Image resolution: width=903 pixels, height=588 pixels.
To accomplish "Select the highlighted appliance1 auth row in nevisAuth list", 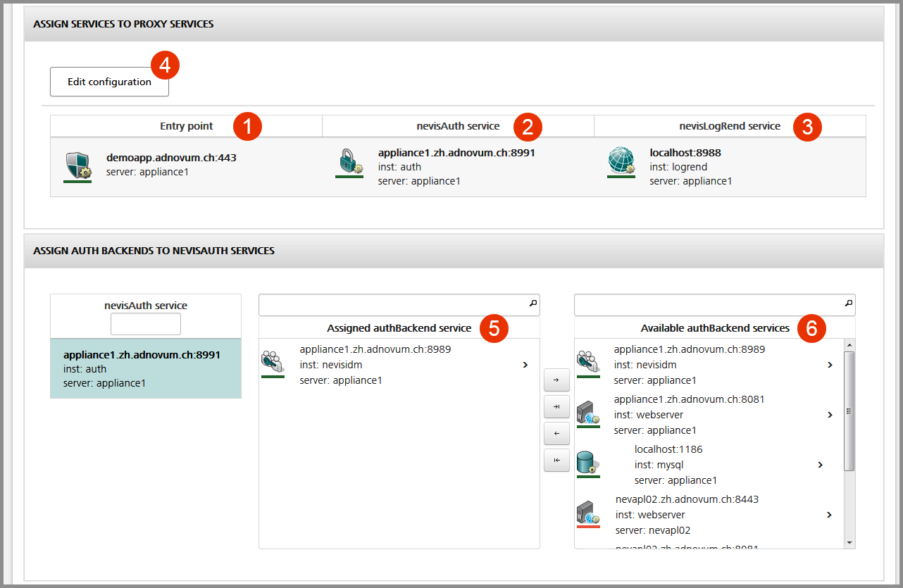I will click(x=146, y=369).
